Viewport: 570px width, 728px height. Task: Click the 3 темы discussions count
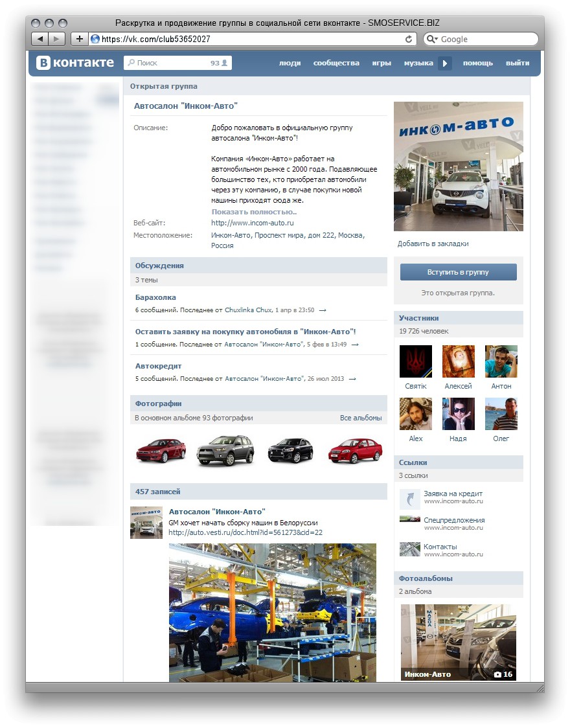(146, 280)
